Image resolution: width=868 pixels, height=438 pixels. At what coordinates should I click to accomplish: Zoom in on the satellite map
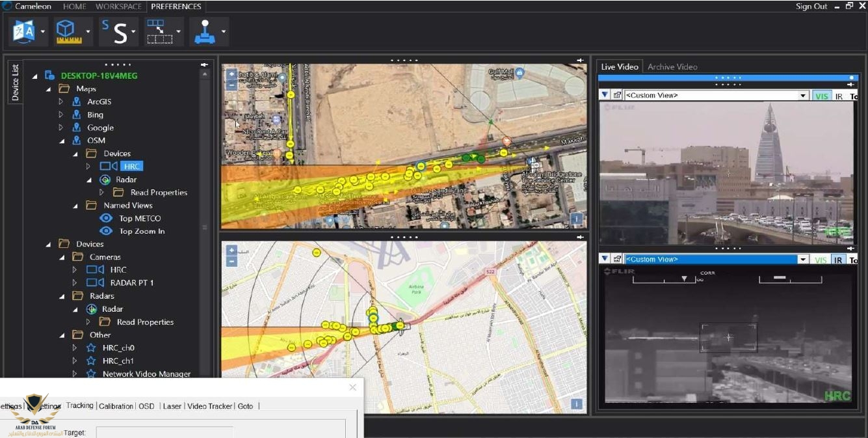[x=231, y=74]
